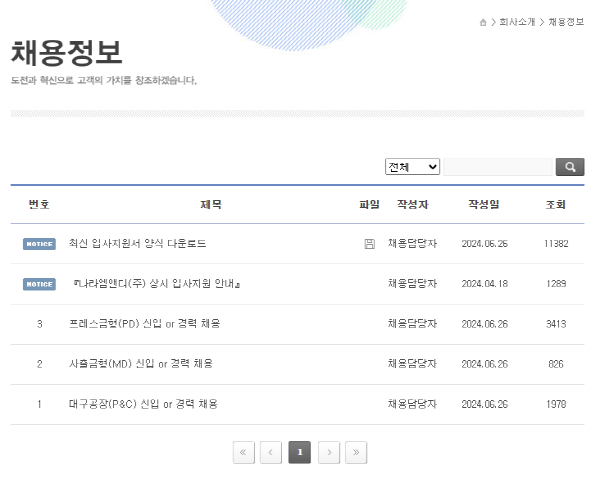Go to previous page with single-left arrow
Image resolution: width=600 pixels, height=477 pixels.
point(271,453)
